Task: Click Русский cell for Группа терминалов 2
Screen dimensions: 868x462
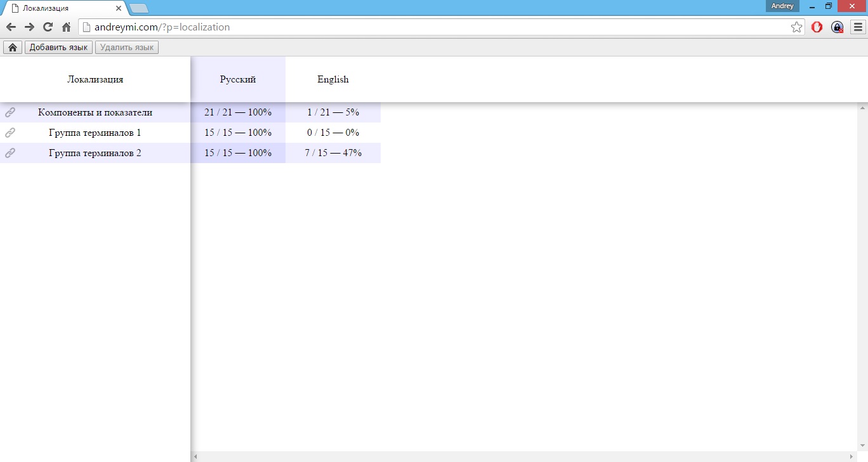Action: point(238,153)
